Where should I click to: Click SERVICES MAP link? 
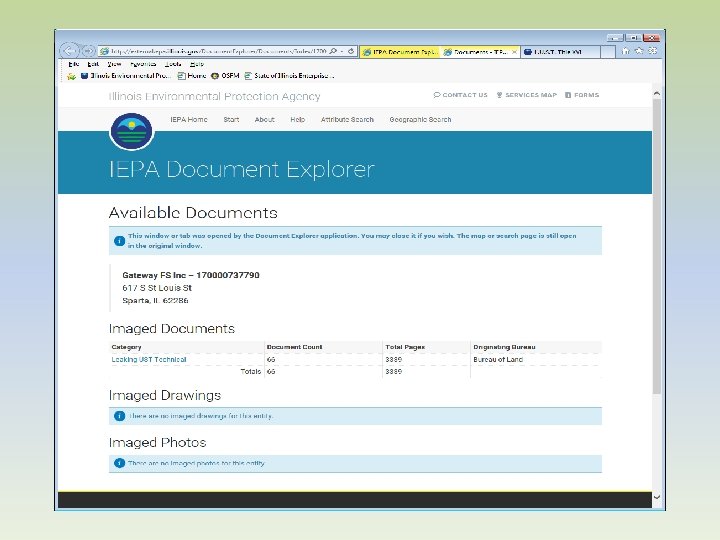click(527, 95)
